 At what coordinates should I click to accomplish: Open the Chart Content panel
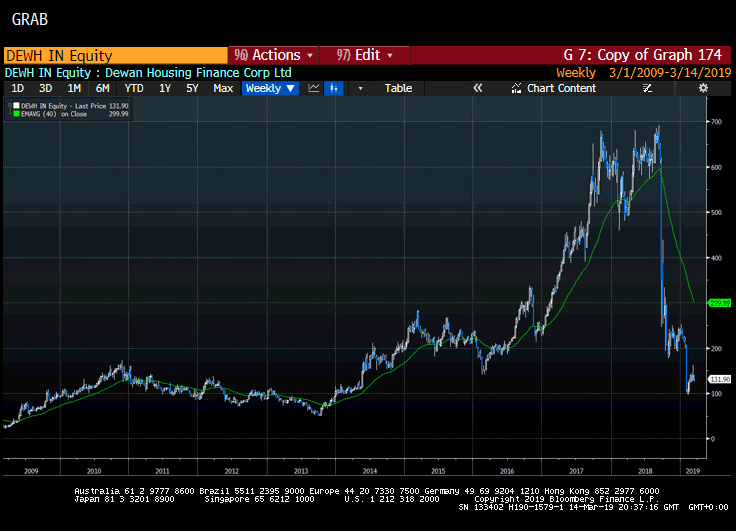pos(554,88)
